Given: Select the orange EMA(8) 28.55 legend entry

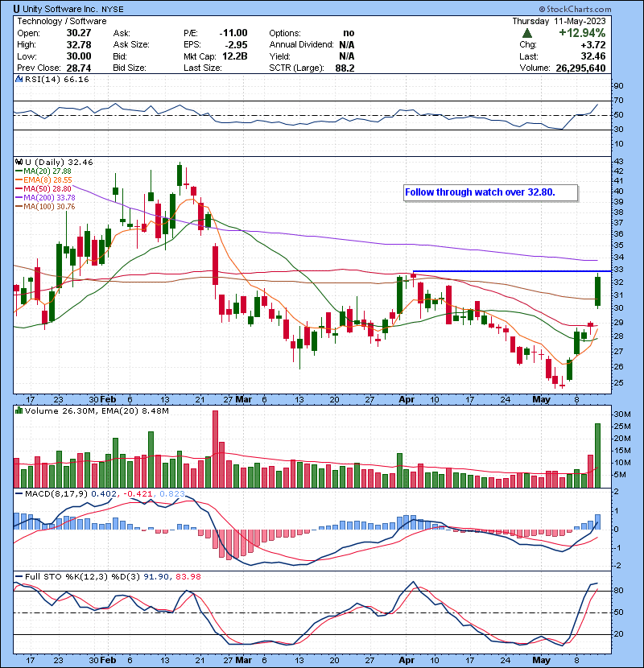Looking at the screenshot, I should coord(43,179).
